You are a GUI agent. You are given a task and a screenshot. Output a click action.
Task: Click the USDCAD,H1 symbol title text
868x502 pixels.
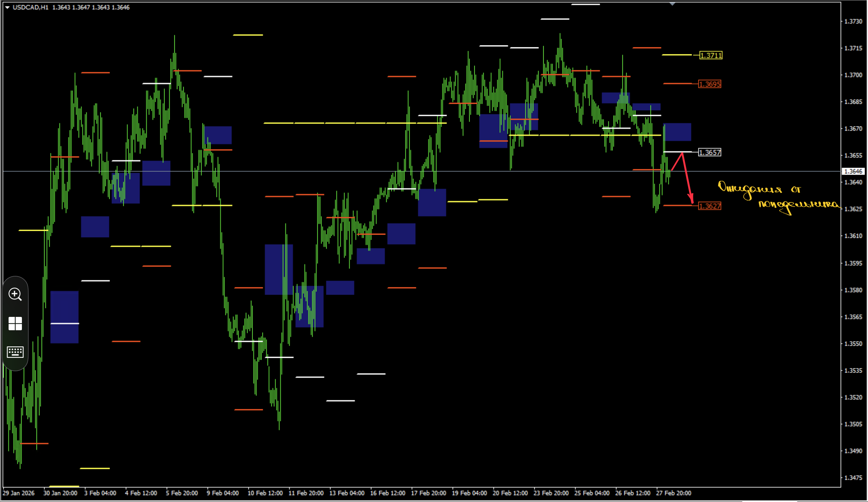coord(31,7)
